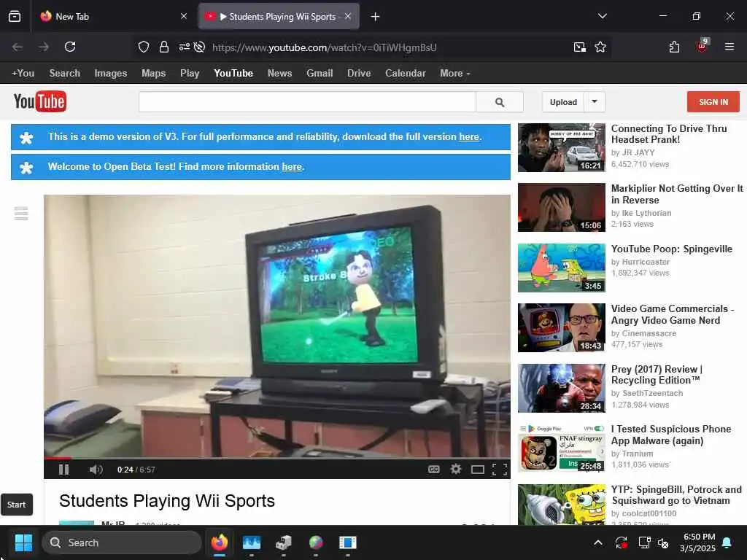Open Images in Google bar
Screen dimensions: 747x560
(x=111, y=74)
